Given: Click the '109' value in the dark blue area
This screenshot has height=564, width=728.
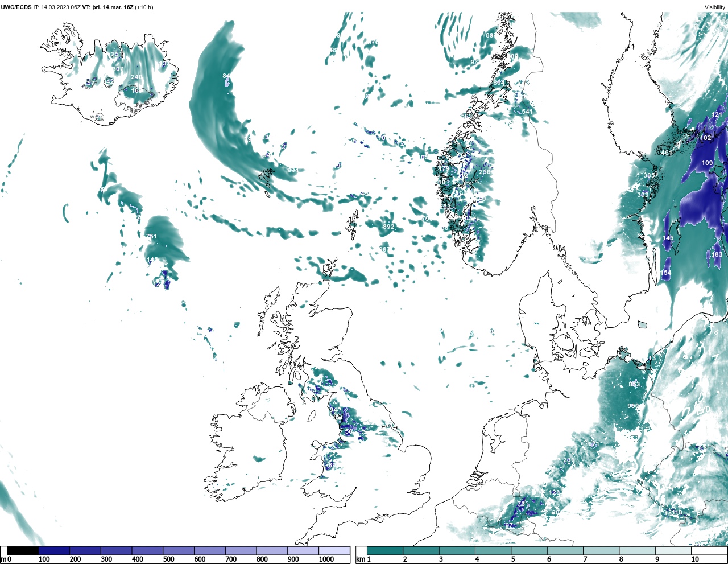Looking at the screenshot, I should click(x=707, y=163).
